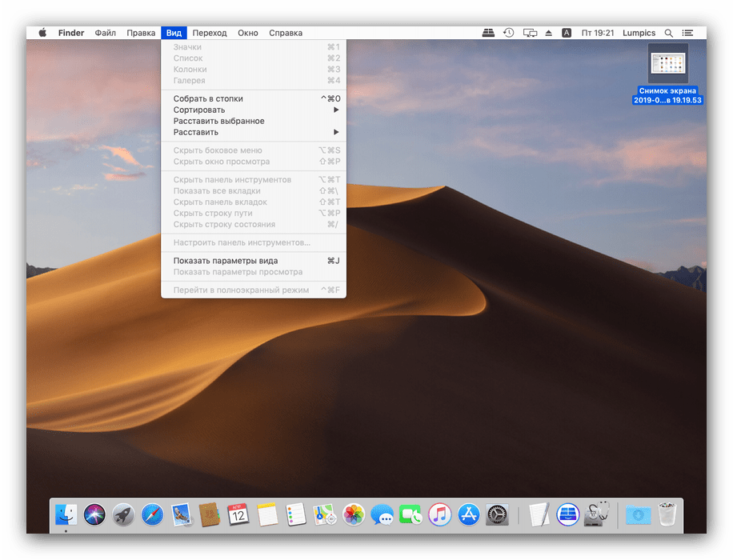733x560 pixels.
Task: Open the App Store in dock
Action: [468, 514]
